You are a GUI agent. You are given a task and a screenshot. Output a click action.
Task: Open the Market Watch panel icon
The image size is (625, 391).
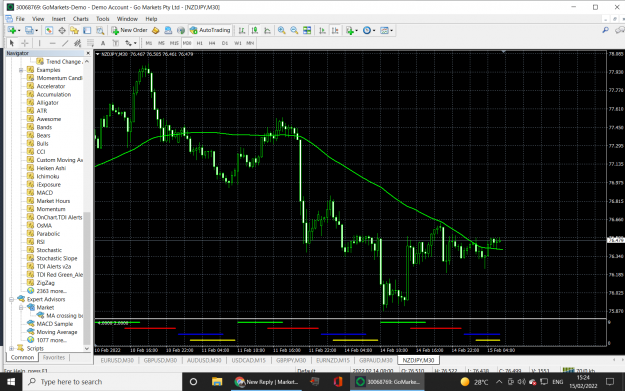(x=49, y=30)
